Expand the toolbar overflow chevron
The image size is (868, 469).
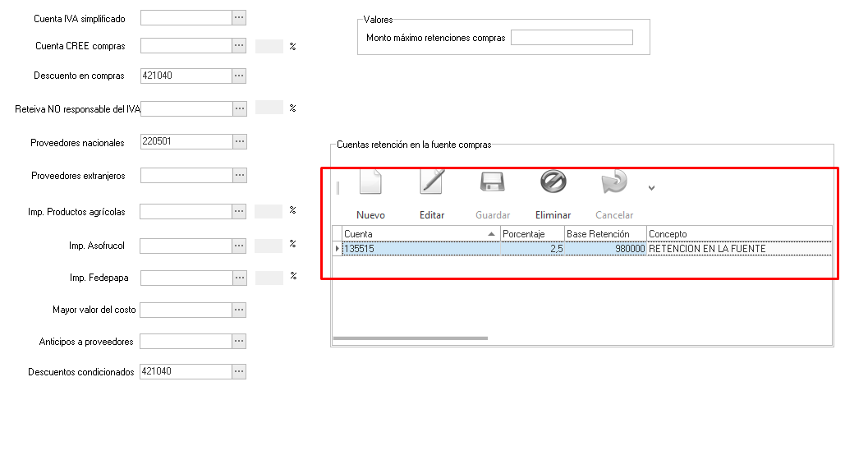(x=651, y=188)
